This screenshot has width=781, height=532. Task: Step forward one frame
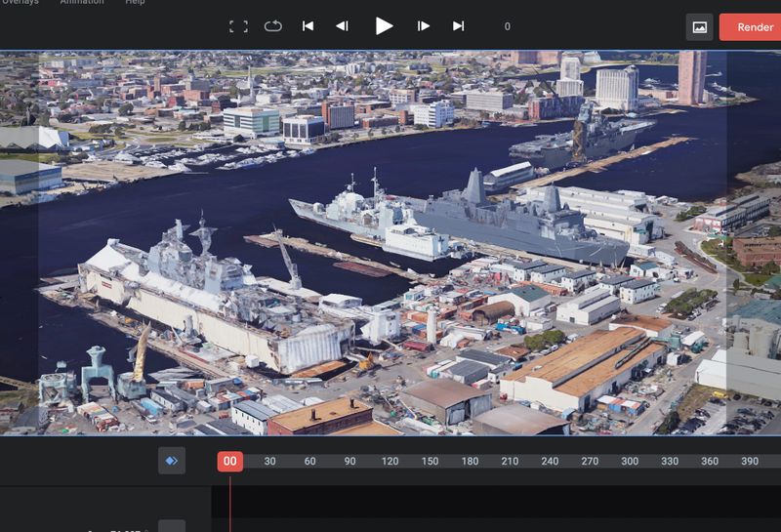[424, 26]
